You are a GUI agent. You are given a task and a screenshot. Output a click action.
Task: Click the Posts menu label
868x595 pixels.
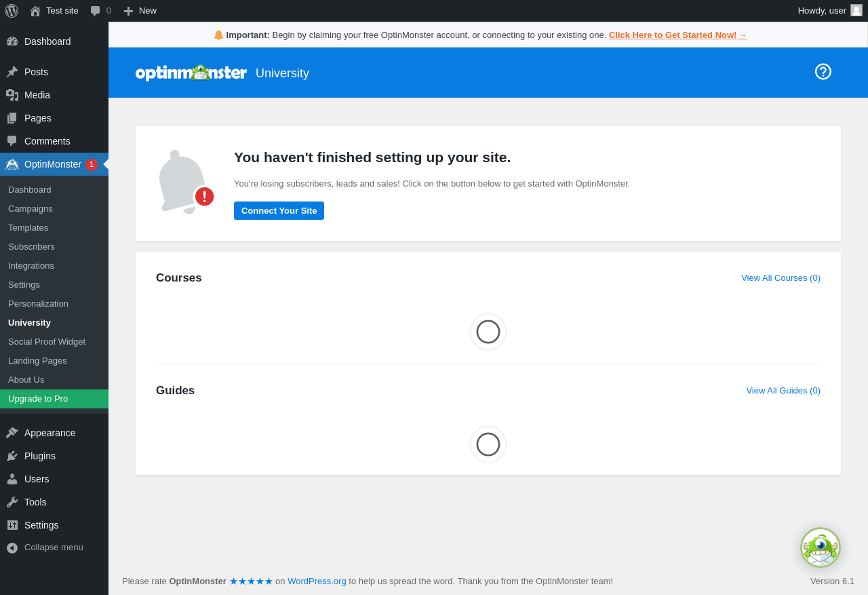[x=36, y=72]
